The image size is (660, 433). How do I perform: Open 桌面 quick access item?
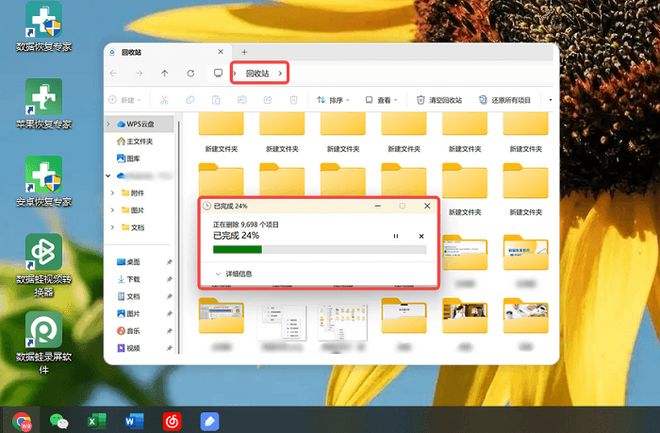(128, 262)
